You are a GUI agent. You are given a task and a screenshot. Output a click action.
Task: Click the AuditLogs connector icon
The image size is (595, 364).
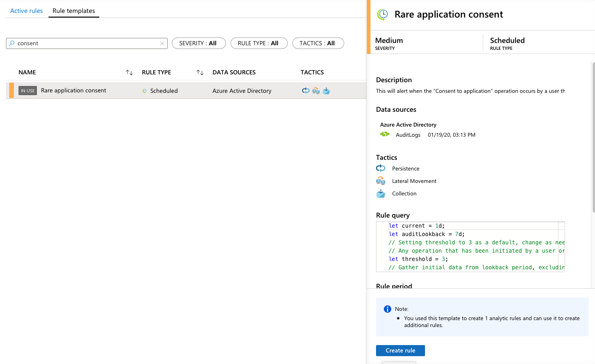pos(385,135)
